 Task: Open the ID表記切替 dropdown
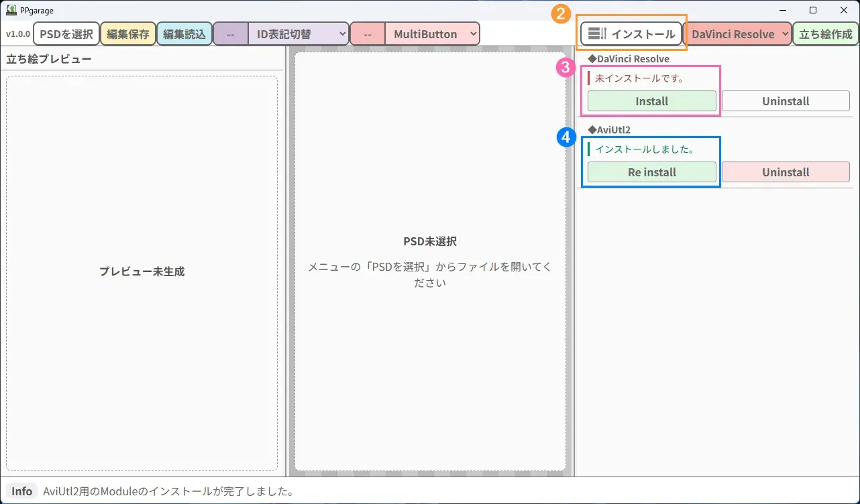pos(299,34)
